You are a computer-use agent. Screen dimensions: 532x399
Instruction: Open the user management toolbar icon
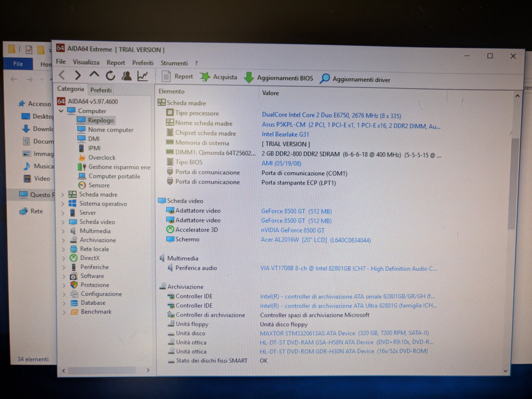click(x=127, y=76)
